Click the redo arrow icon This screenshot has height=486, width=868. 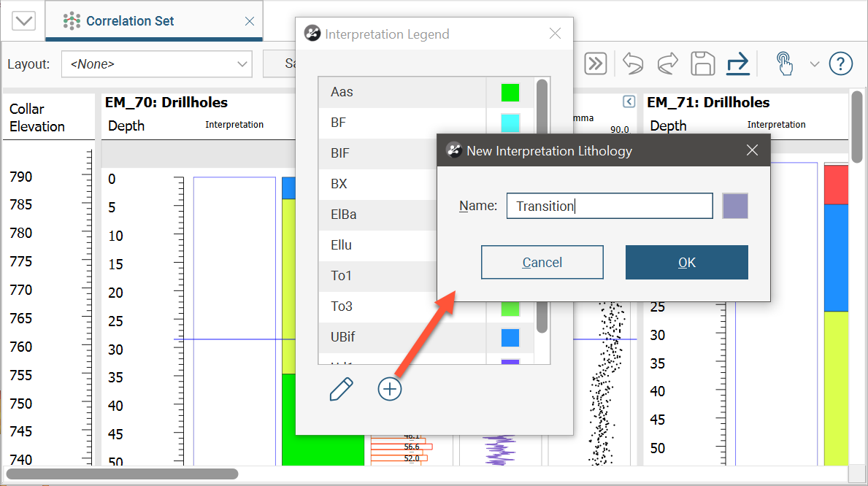pyautogui.click(x=668, y=63)
